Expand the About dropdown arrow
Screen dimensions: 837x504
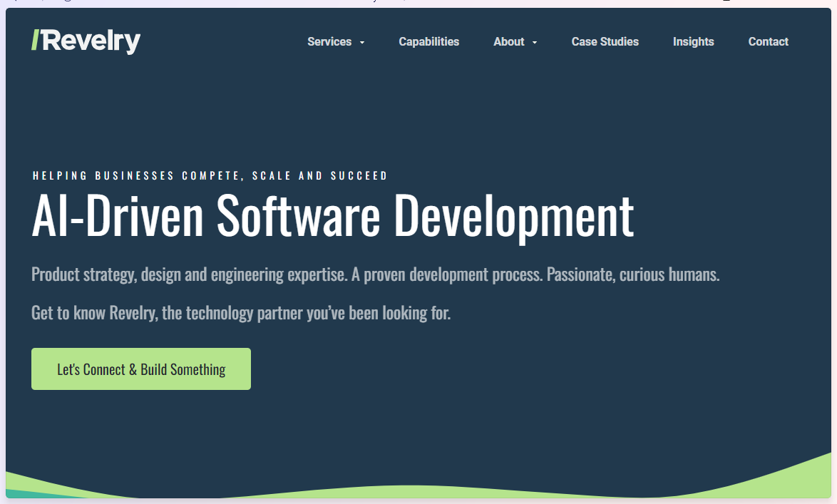pyautogui.click(x=534, y=42)
